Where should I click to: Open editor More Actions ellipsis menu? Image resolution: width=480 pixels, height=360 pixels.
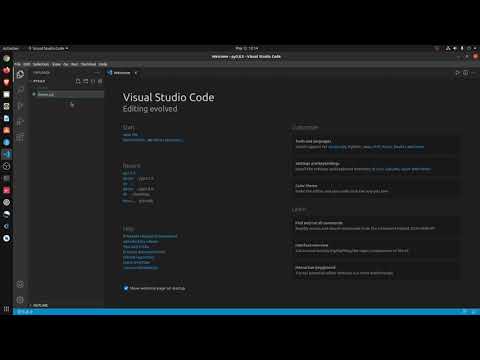point(473,73)
